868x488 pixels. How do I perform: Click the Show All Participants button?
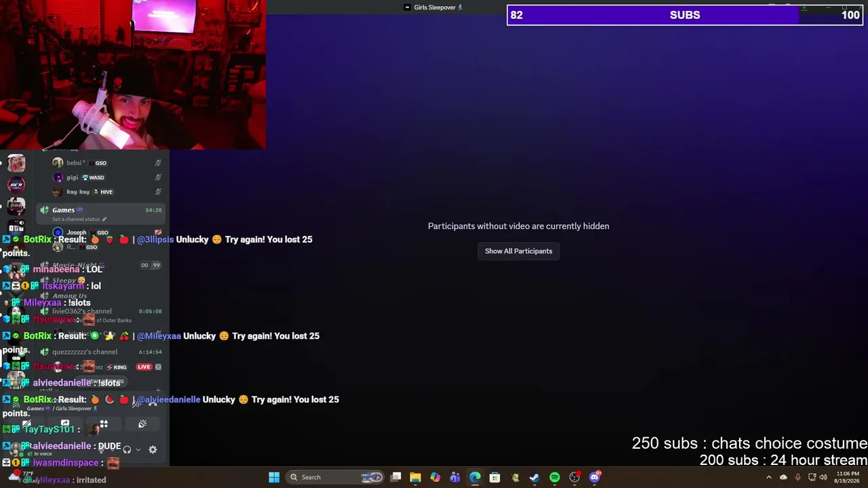(518, 251)
